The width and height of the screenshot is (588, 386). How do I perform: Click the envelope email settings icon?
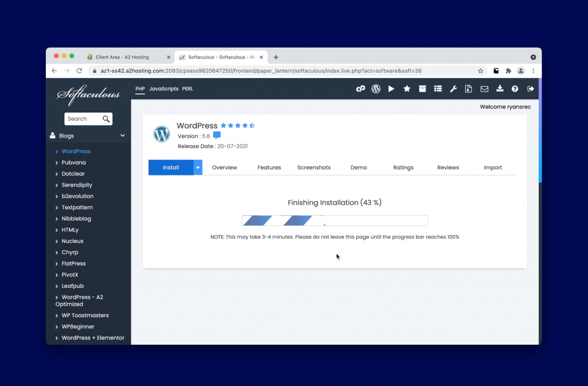pos(484,89)
